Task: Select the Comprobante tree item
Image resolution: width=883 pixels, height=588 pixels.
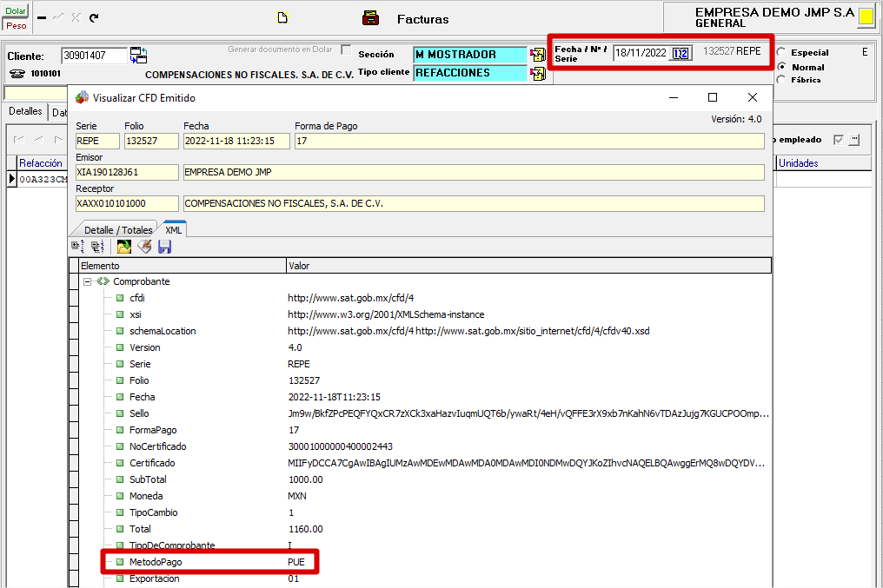Action: coord(141,281)
